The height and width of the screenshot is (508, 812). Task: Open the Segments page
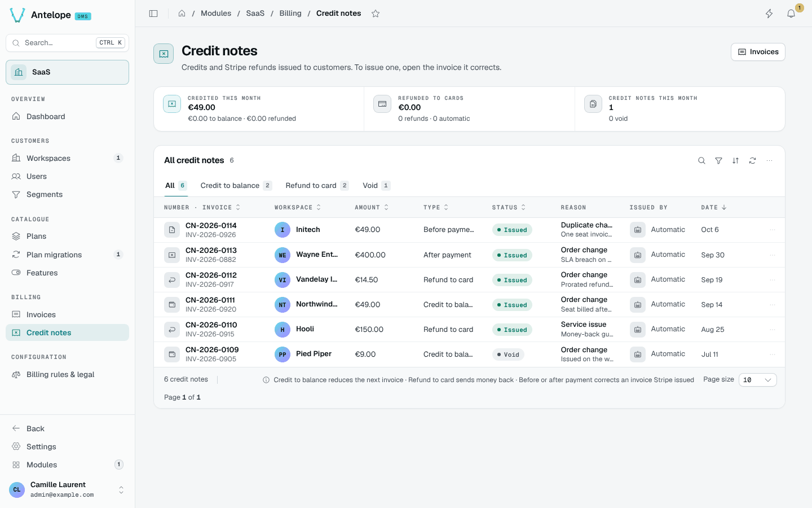tap(67, 195)
